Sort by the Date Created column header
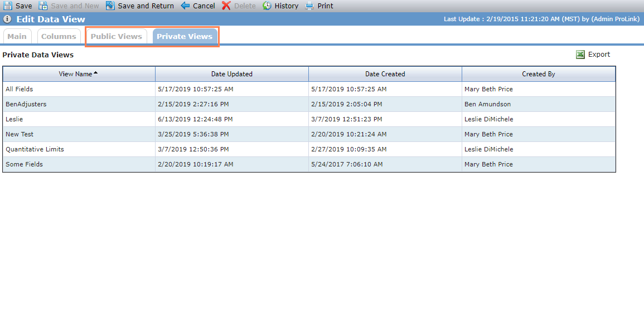644x314 pixels. (x=385, y=74)
